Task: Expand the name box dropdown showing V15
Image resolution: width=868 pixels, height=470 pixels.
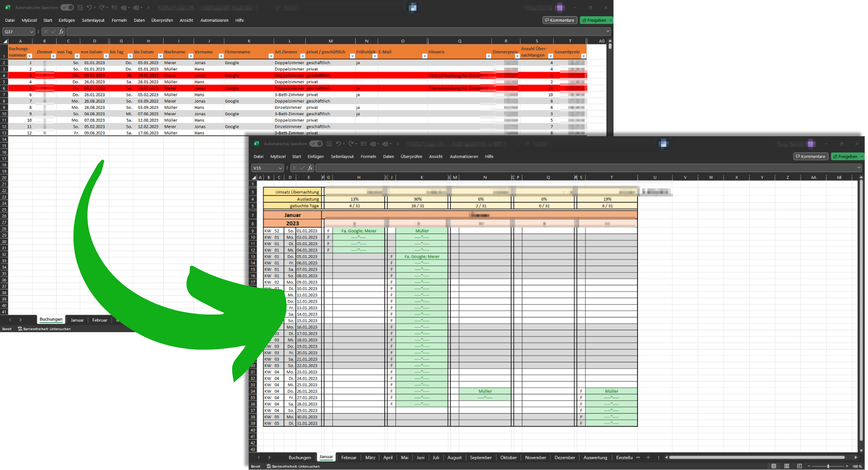Action: pyautogui.click(x=280, y=168)
